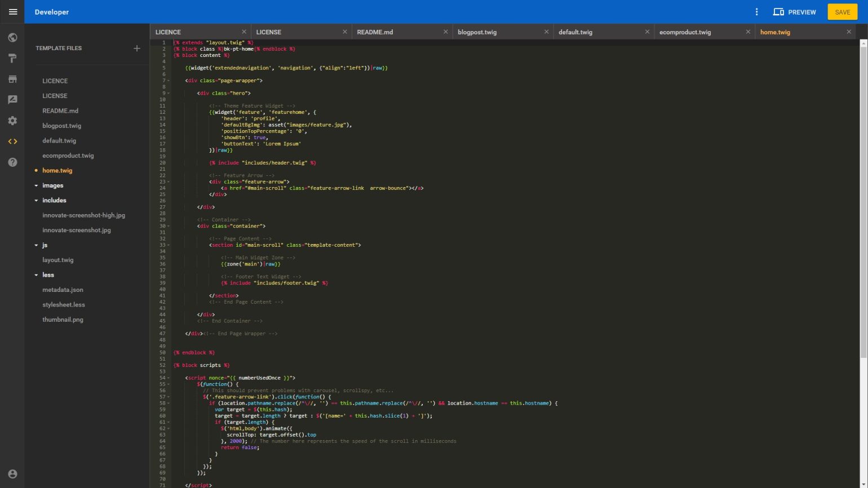Collapse the js folder
This screenshot has height=488, width=868.
[x=37, y=245]
